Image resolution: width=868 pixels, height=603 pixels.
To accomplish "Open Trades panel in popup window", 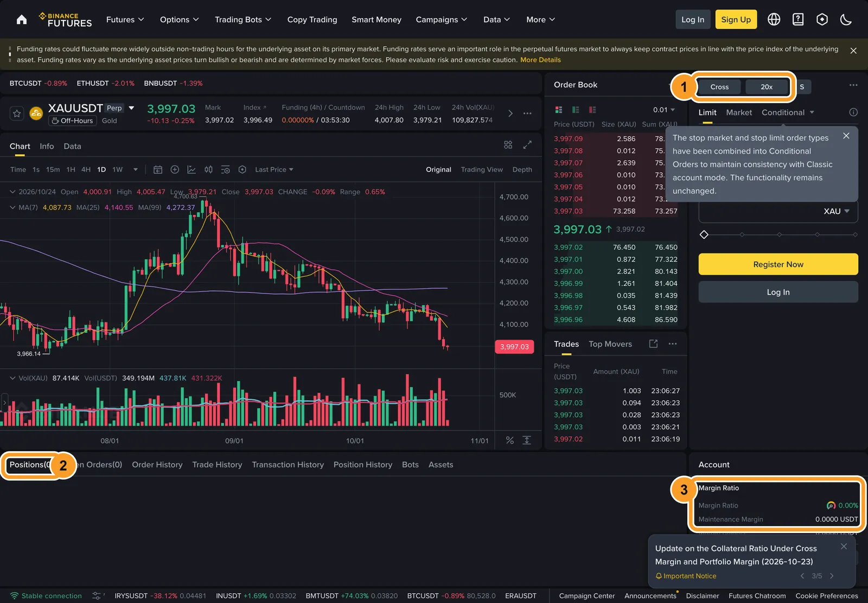I will tap(653, 344).
